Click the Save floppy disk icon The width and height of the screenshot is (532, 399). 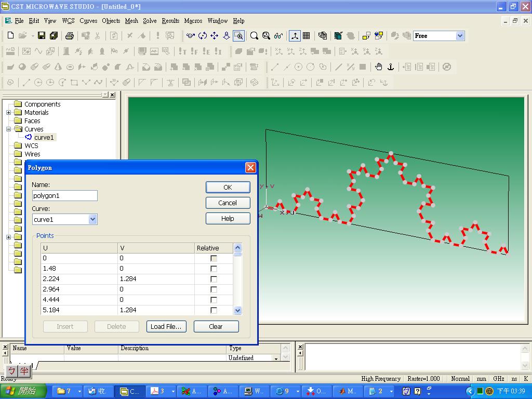(x=42, y=35)
